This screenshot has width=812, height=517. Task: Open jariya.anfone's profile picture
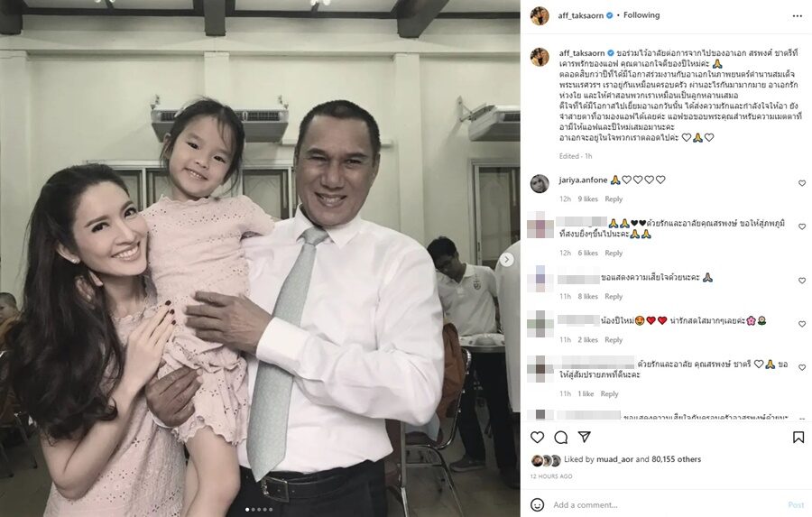click(540, 183)
